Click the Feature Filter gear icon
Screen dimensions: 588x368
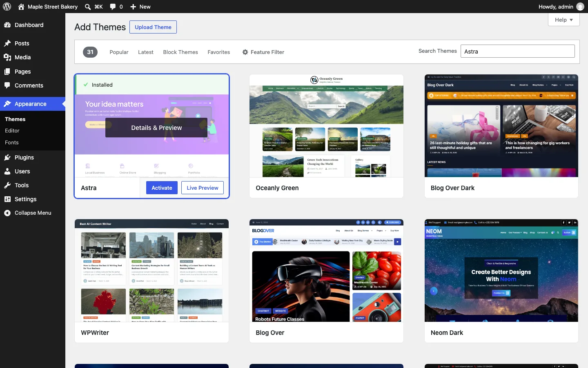click(x=245, y=52)
